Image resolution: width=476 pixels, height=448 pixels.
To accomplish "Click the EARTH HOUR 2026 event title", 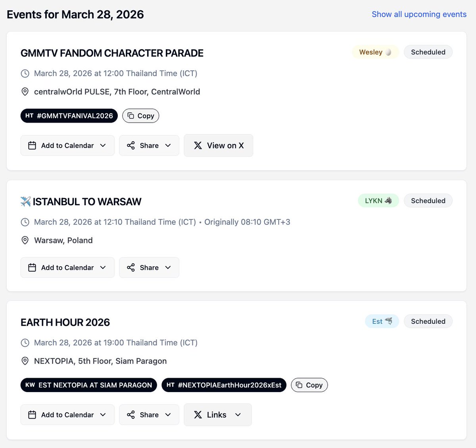I will tap(65, 322).
